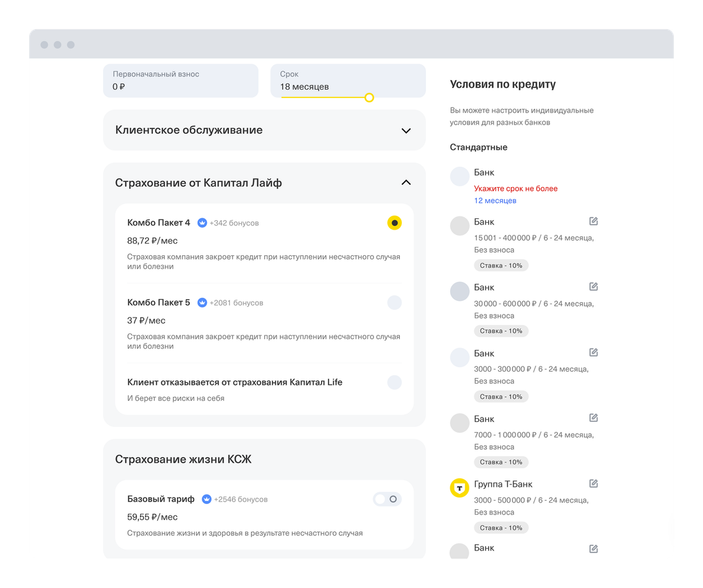The image size is (703, 588).
Task: Choose the decline Капитал Life insurance option
Action: 395,382
